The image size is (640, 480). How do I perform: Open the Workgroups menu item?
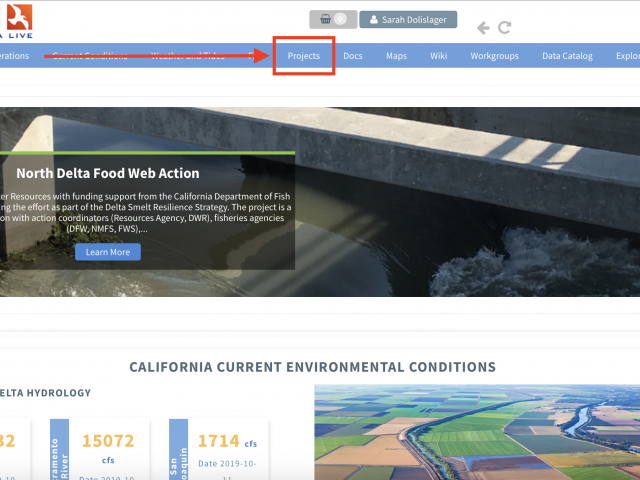point(494,56)
